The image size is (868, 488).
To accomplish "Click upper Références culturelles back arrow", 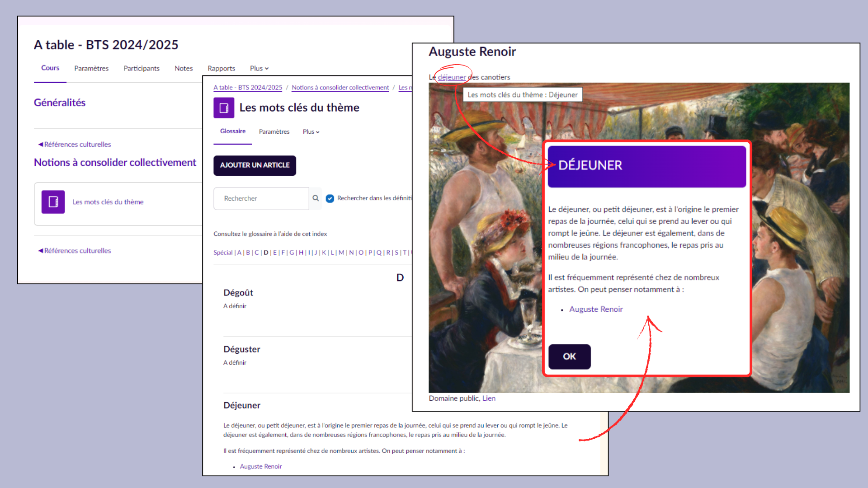I will 41,145.
